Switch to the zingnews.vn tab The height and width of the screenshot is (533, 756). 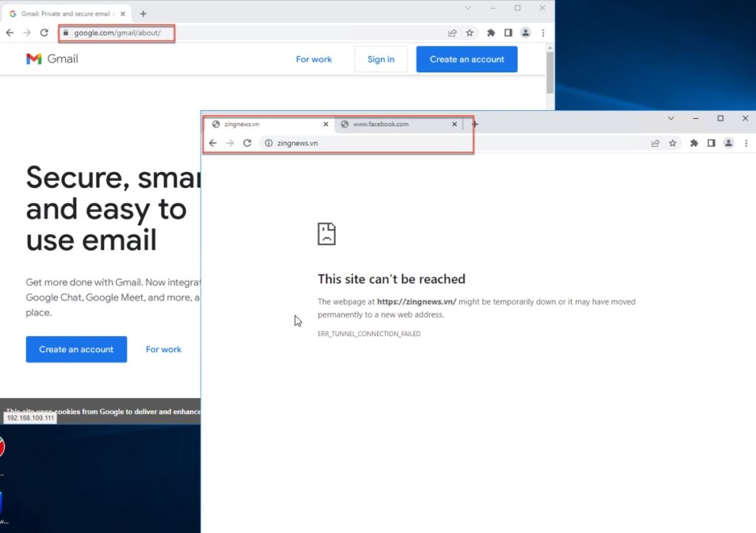pyautogui.click(x=269, y=124)
